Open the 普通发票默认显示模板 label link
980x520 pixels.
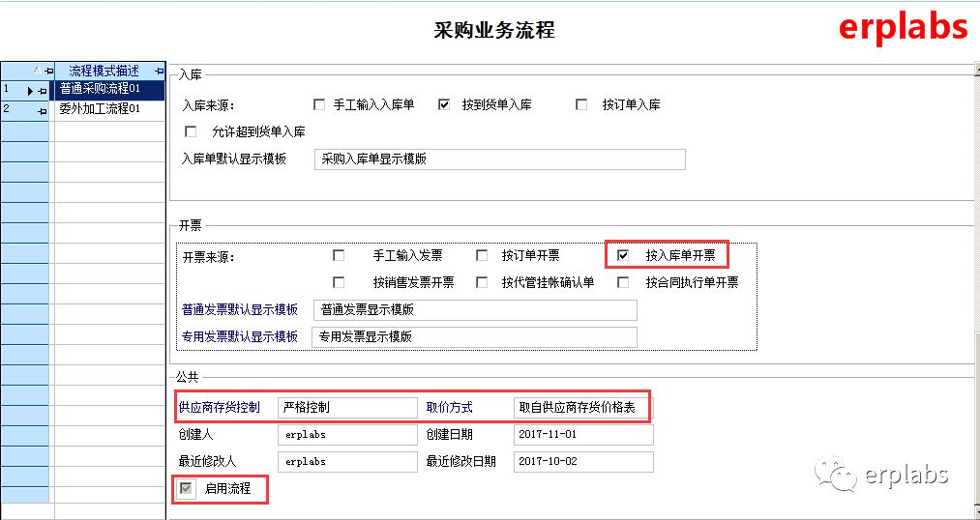click(240, 309)
